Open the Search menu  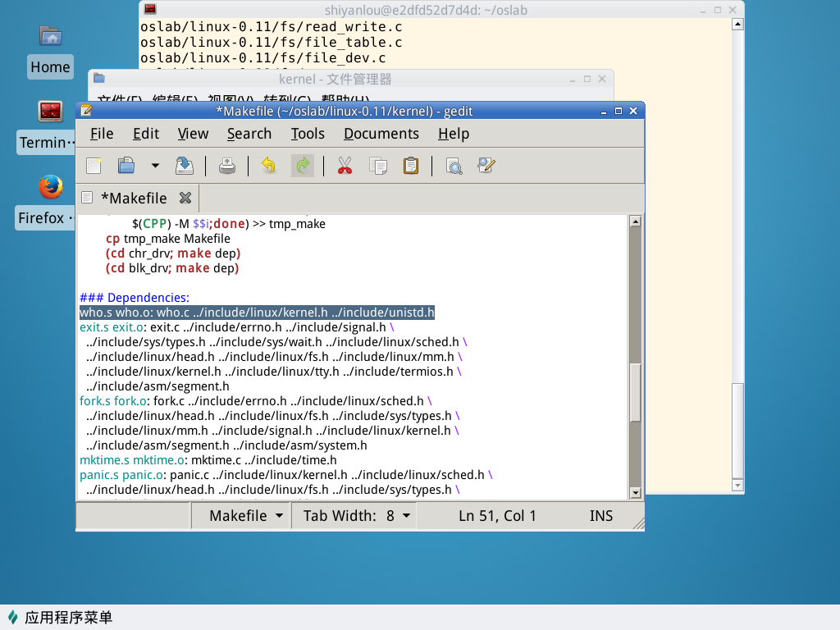tap(249, 134)
